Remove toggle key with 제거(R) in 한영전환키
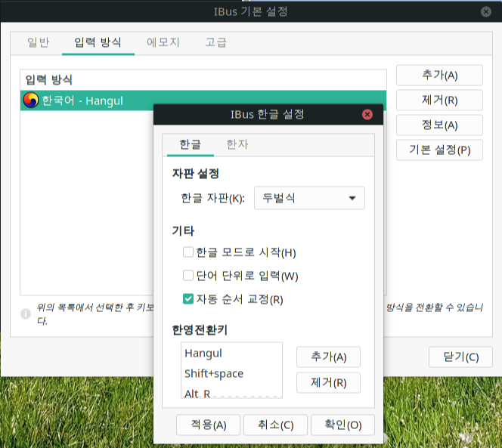This screenshot has width=502, height=448. point(328,382)
